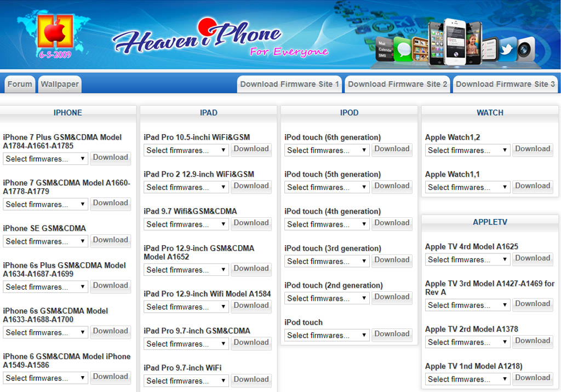Click the camera app icon in banner

click(x=525, y=49)
